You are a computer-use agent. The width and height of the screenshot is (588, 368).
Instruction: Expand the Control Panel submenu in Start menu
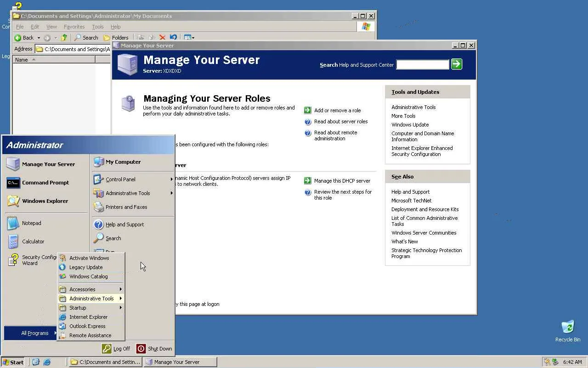point(133,179)
